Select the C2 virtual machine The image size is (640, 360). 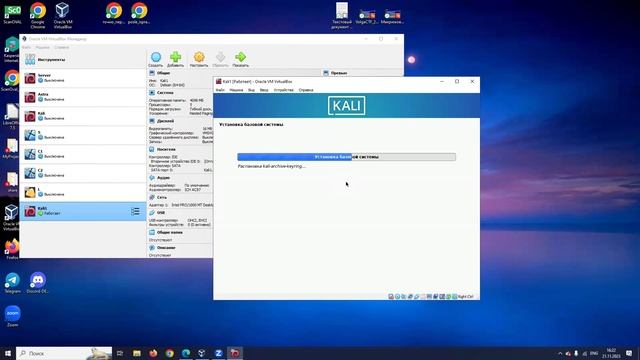pos(83,173)
